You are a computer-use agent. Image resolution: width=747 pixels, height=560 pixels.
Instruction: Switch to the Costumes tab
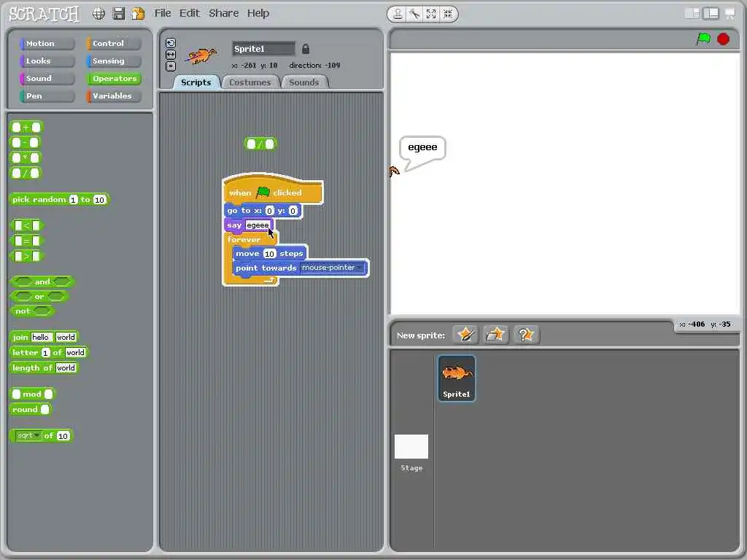tap(249, 82)
